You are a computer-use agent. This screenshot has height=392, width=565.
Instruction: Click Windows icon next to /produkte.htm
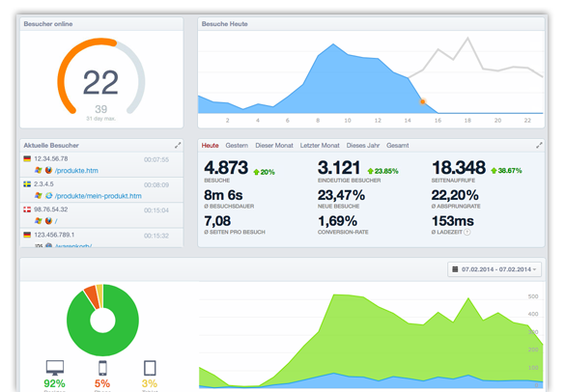click(x=39, y=170)
